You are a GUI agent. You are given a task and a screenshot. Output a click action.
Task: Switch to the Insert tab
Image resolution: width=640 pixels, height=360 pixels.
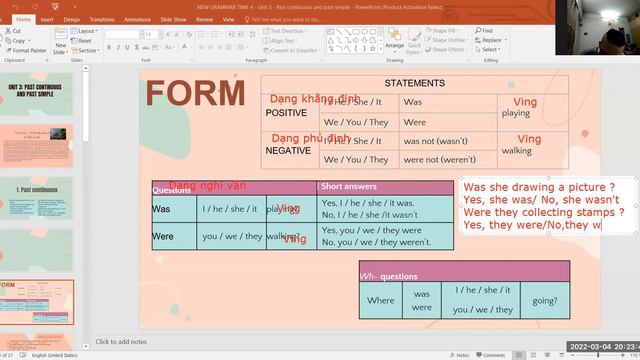click(x=47, y=20)
